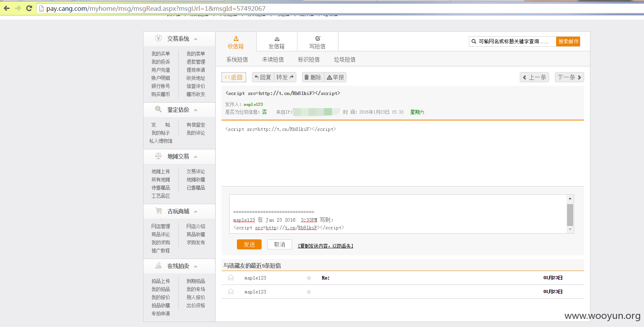
Task: Click envelope icon of 'Re:' message row
Action: [x=231, y=278]
